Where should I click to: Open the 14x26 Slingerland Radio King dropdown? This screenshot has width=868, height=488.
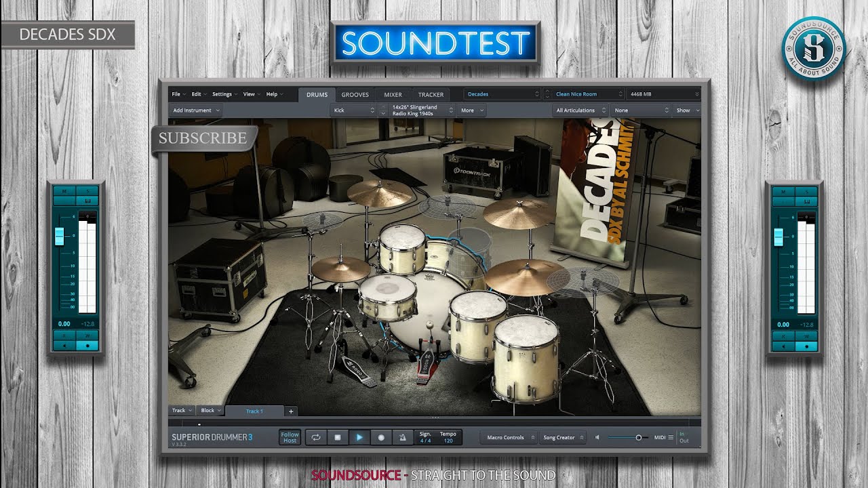tap(422, 110)
